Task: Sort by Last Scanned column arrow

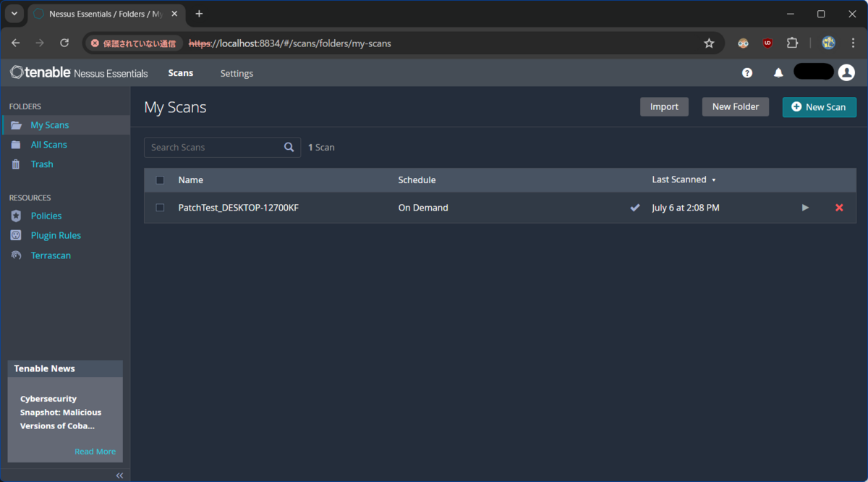Action: click(x=714, y=180)
